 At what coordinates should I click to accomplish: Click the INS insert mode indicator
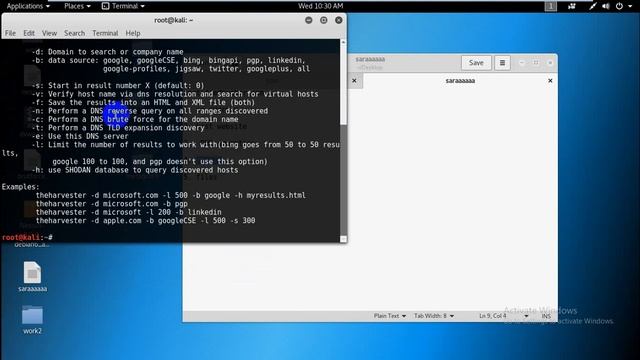(546, 316)
